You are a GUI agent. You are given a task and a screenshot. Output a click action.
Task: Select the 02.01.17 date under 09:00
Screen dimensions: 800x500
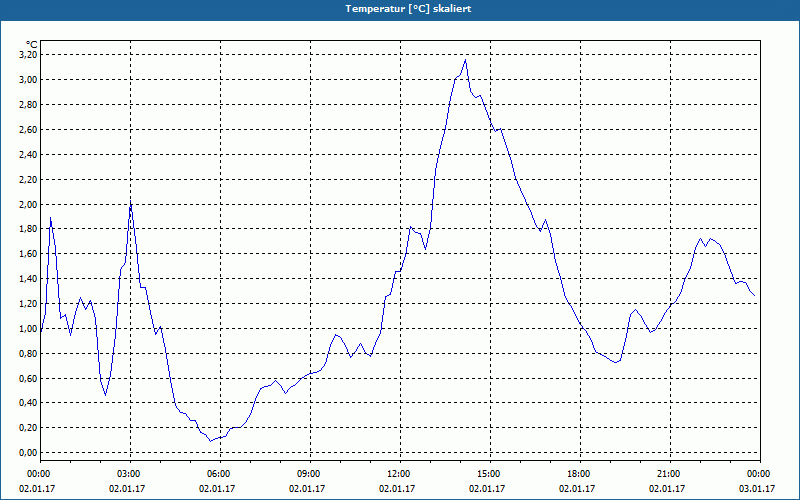point(307,489)
